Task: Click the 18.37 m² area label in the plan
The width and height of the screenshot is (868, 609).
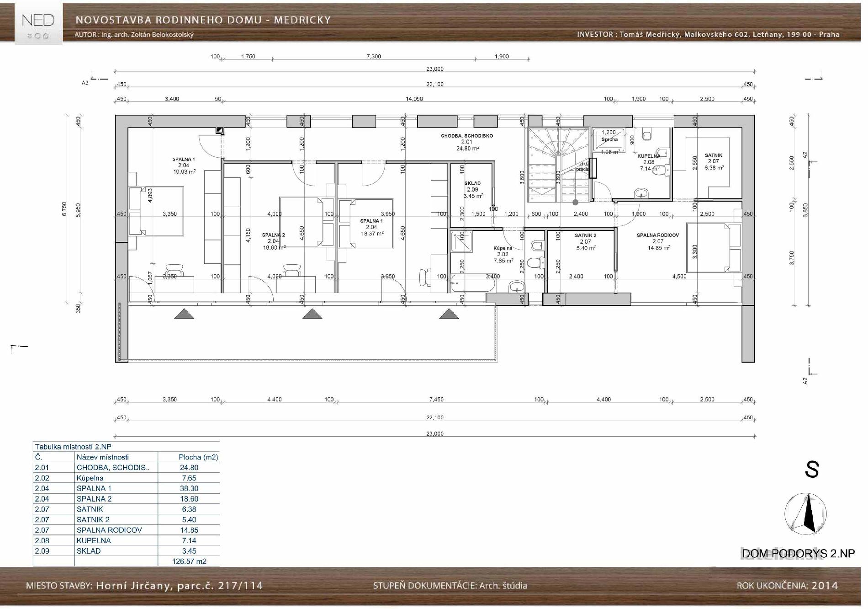Action: point(372,233)
